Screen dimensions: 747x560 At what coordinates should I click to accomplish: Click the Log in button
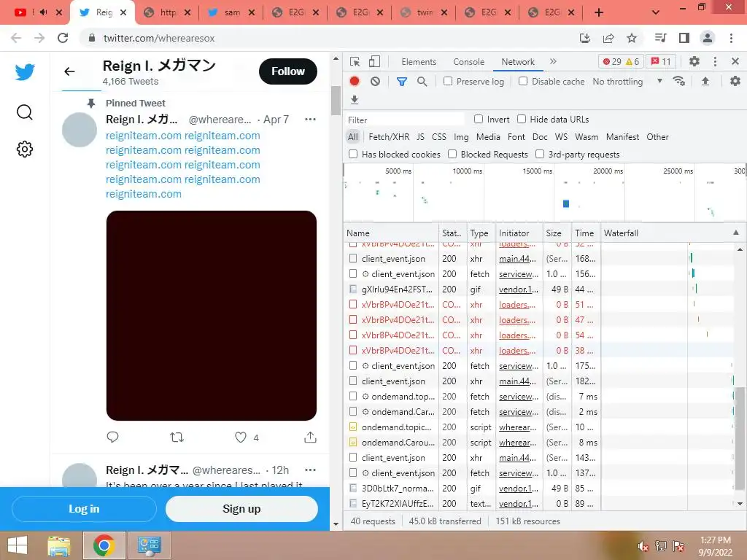[x=85, y=509]
